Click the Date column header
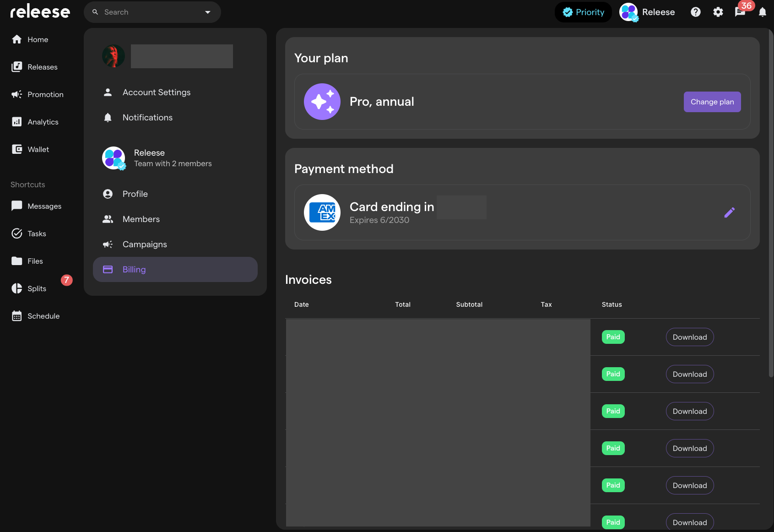The height and width of the screenshot is (532, 774). point(302,304)
